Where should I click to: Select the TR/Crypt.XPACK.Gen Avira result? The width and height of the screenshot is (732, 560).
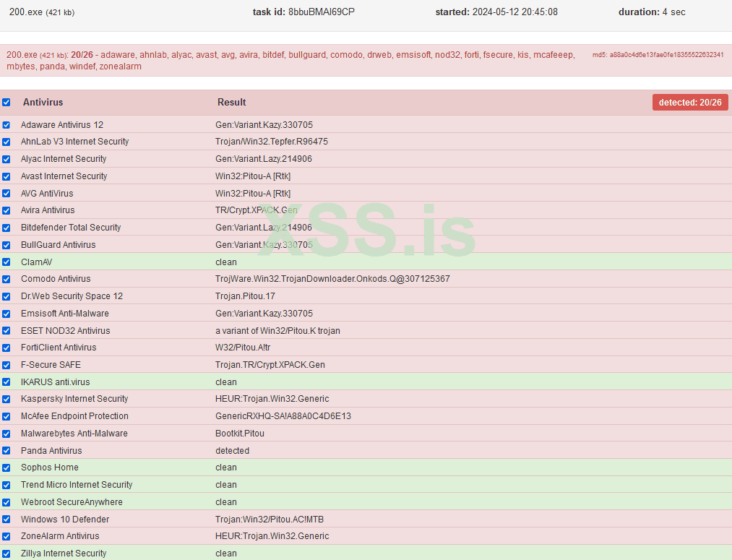click(x=257, y=210)
